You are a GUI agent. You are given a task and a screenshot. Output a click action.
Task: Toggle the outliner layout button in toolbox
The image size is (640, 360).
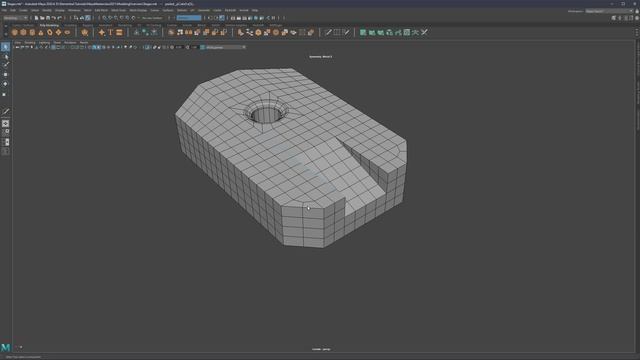tap(5, 151)
